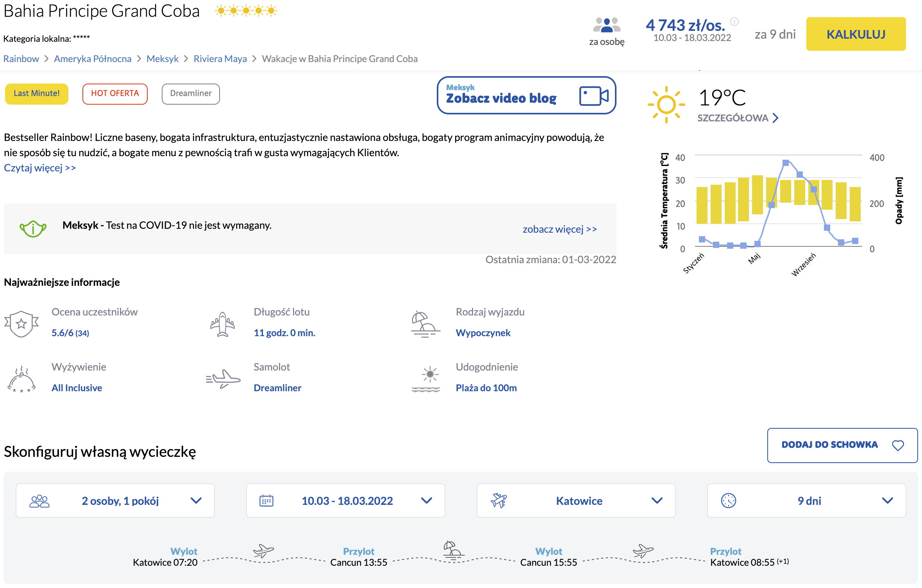Click the Last Minute! tag
The width and height of the screenshot is (922, 588).
click(x=37, y=94)
